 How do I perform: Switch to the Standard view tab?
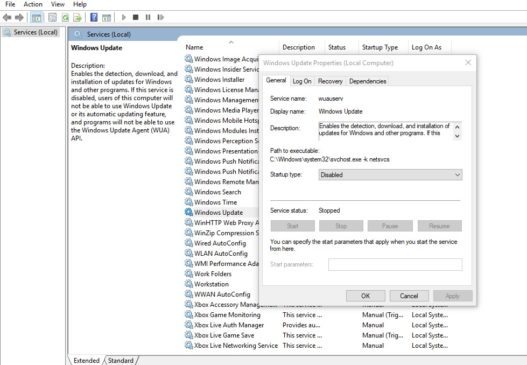coord(121,360)
